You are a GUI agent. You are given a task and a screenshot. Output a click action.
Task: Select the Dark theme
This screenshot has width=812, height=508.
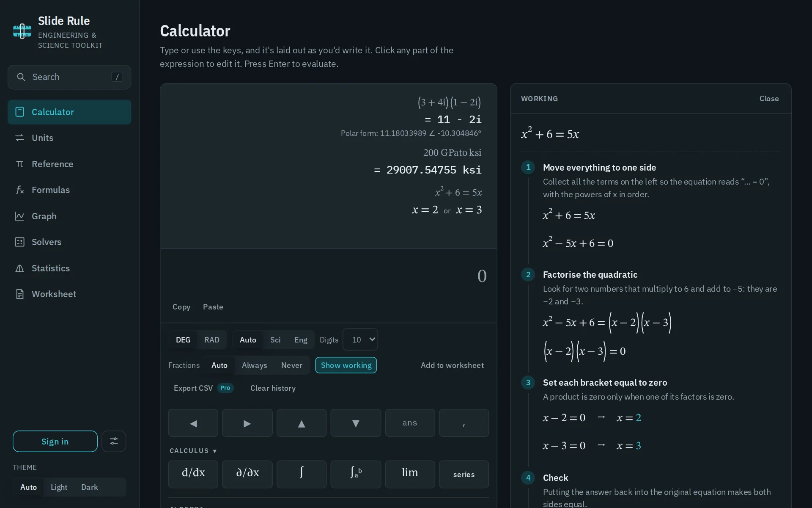pyautogui.click(x=90, y=487)
